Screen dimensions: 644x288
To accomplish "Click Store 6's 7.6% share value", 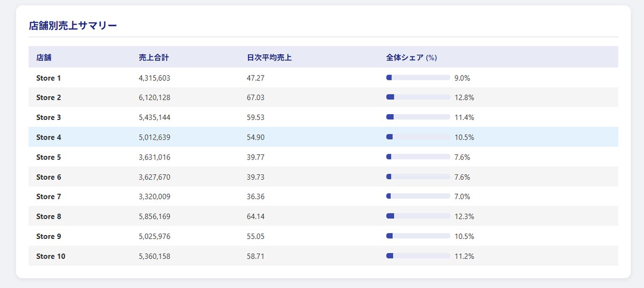I will click(x=462, y=176).
